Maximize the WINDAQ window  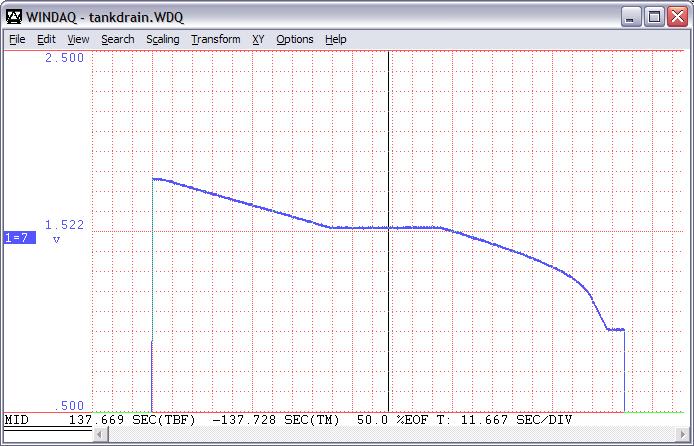point(654,16)
